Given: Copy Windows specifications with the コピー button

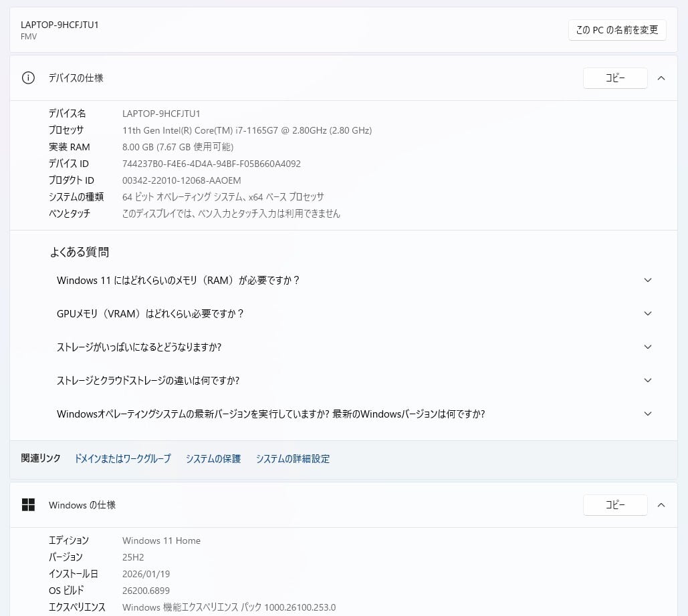Looking at the screenshot, I should [614, 505].
